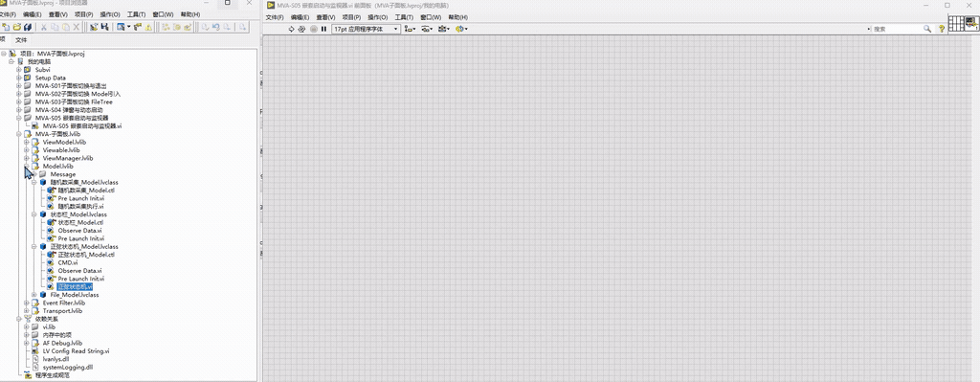Click Save All icon in project toolbar
The width and height of the screenshot is (980, 382).
(28, 27)
